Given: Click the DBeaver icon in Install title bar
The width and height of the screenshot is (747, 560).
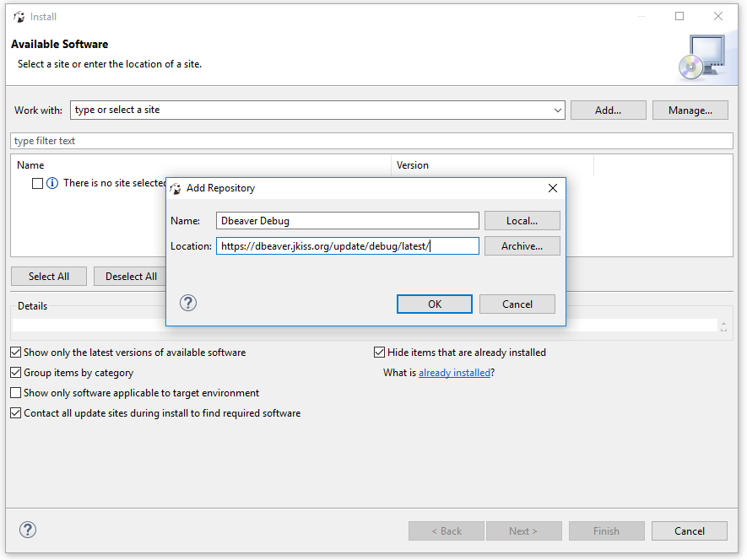Looking at the screenshot, I should pyautogui.click(x=19, y=17).
